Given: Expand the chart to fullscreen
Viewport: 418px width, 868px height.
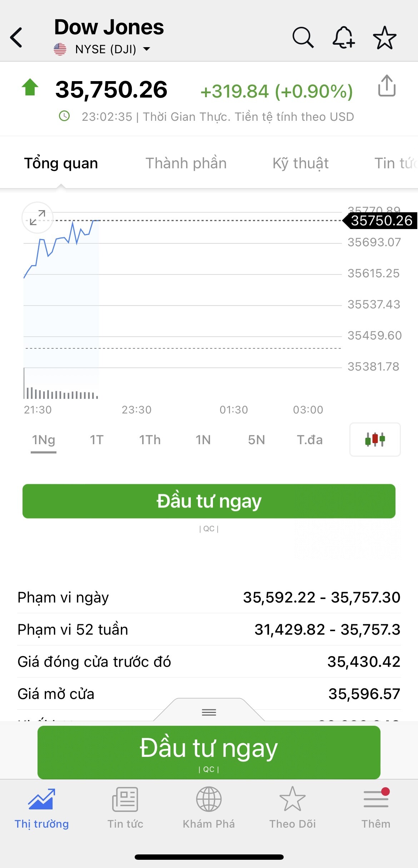Looking at the screenshot, I should coord(38,218).
